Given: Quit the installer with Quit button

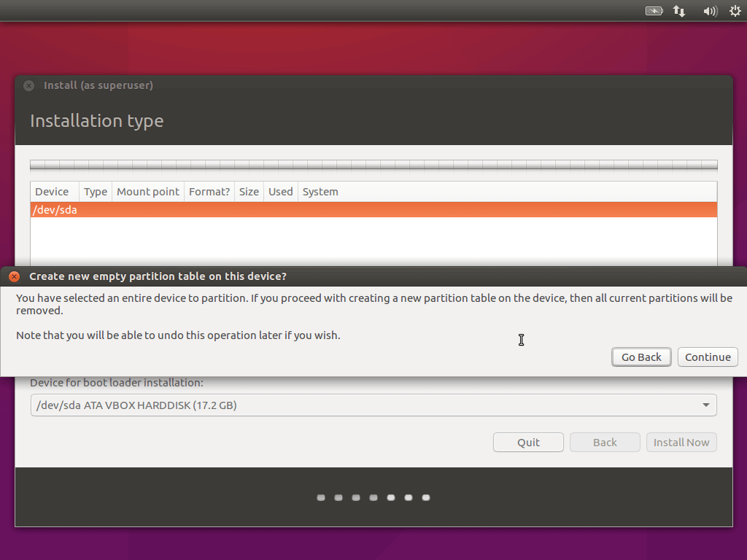Looking at the screenshot, I should (x=528, y=443).
